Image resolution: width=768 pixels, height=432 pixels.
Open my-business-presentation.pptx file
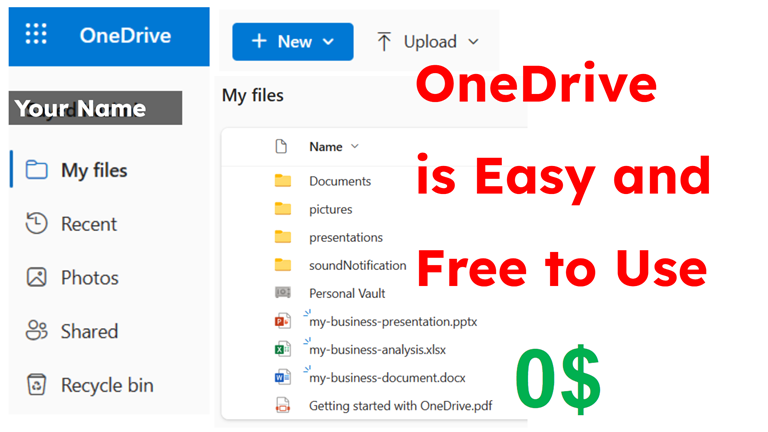click(393, 322)
